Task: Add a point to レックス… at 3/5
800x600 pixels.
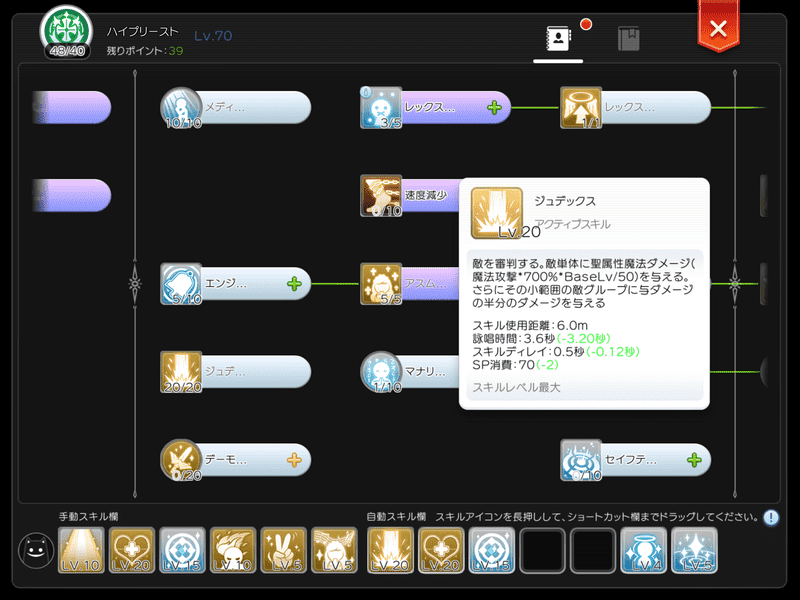Action: tap(494, 108)
